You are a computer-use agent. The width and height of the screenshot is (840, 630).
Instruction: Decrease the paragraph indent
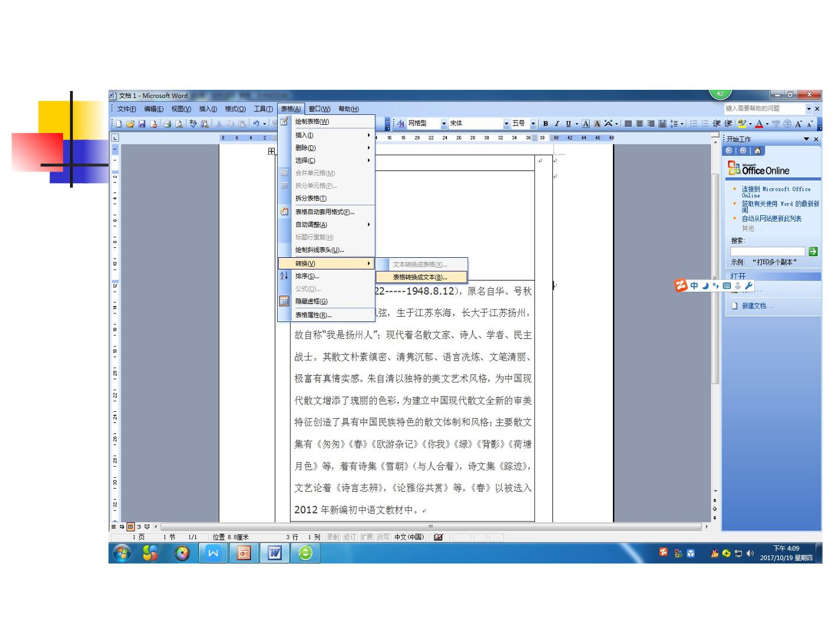click(716, 124)
